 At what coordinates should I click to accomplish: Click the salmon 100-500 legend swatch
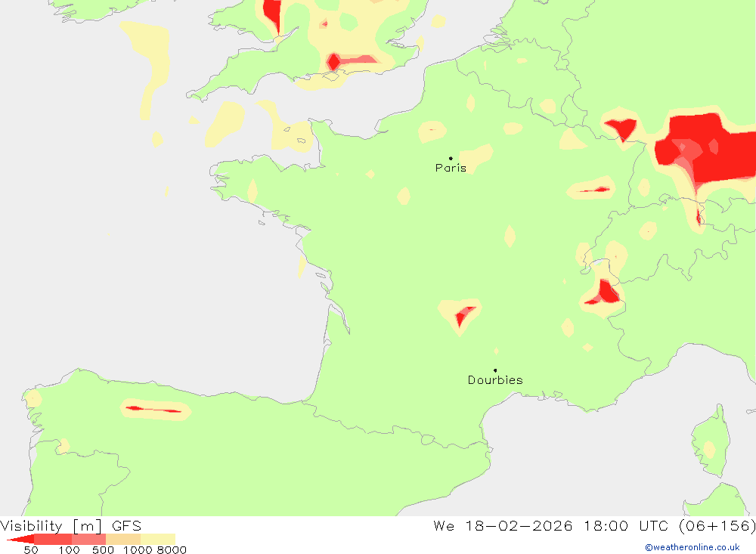click(88, 539)
